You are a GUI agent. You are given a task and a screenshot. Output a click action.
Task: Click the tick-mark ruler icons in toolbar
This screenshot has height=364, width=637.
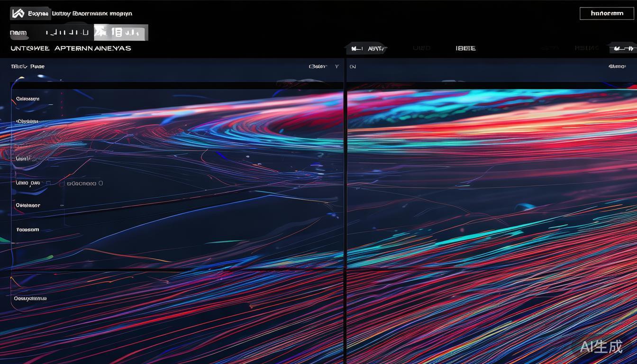pyautogui.click(x=66, y=33)
